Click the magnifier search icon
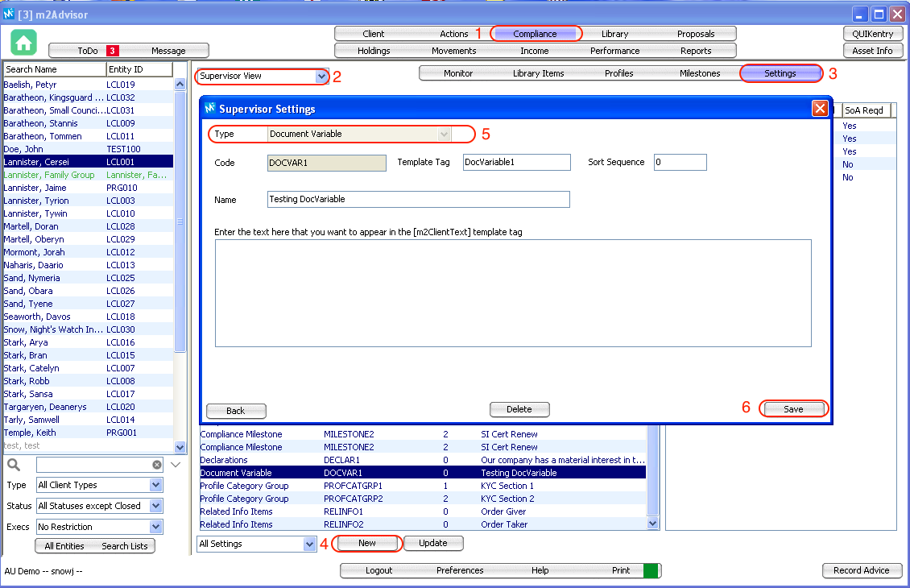Screen dimensions: 910x588 (14, 465)
